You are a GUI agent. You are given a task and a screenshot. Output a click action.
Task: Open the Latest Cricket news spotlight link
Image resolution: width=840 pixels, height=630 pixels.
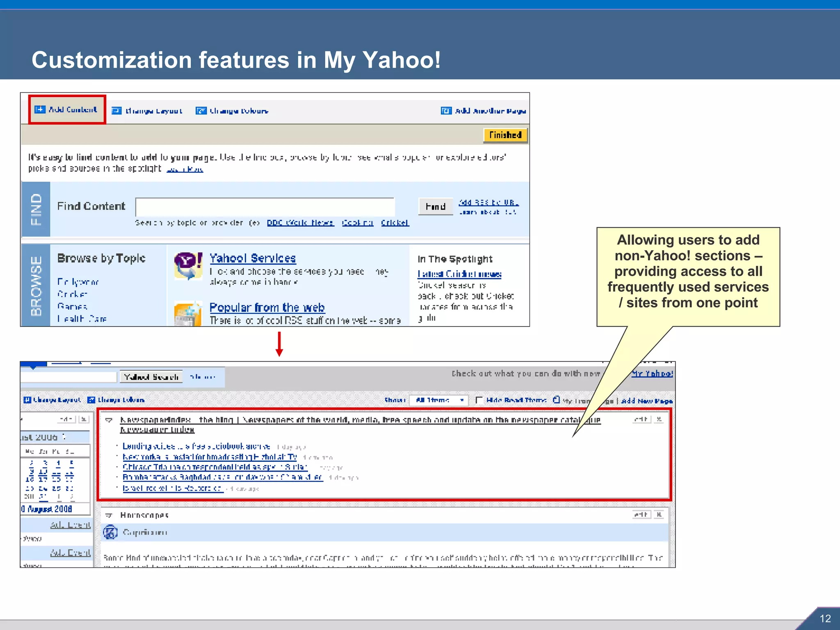(459, 274)
